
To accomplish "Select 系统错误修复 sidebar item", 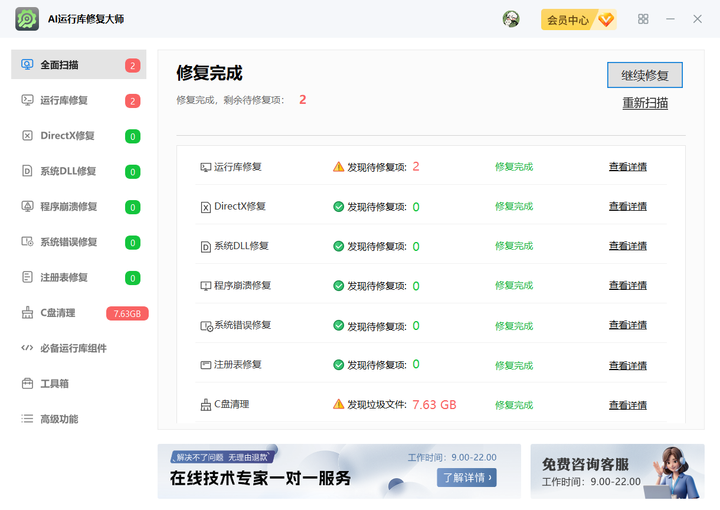I will tap(79, 242).
